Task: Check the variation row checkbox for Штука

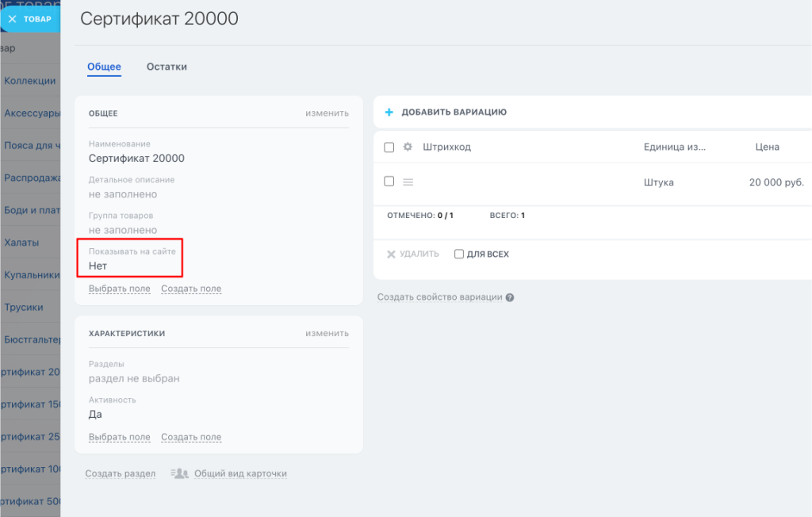Action: pos(389,182)
